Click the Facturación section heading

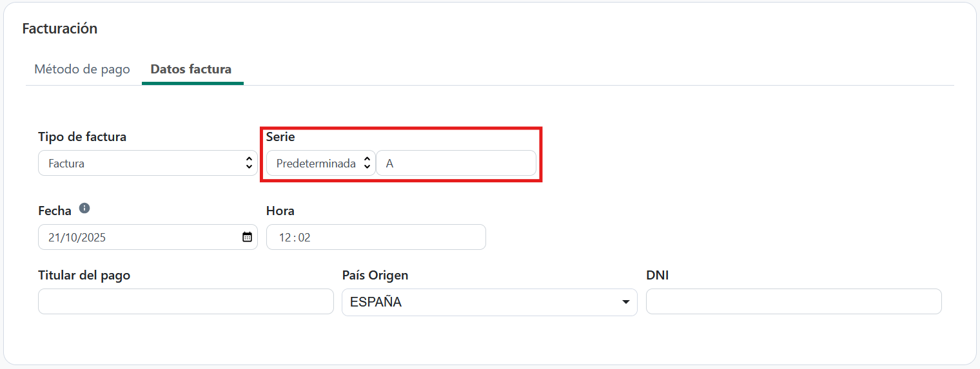click(60, 29)
